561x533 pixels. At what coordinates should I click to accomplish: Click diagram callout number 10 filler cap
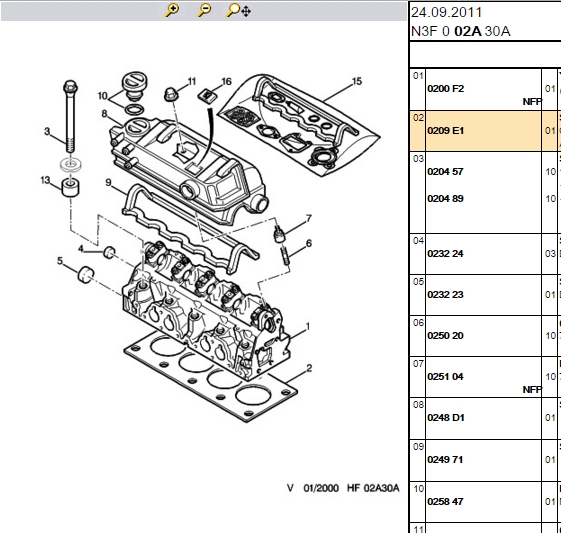click(103, 96)
